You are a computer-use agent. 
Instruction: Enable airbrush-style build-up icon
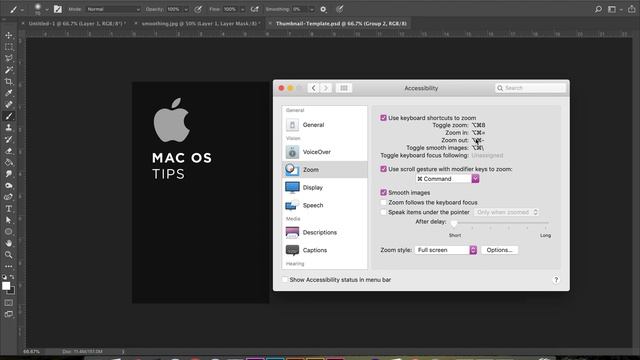pyautogui.click(x=254, y=9)
